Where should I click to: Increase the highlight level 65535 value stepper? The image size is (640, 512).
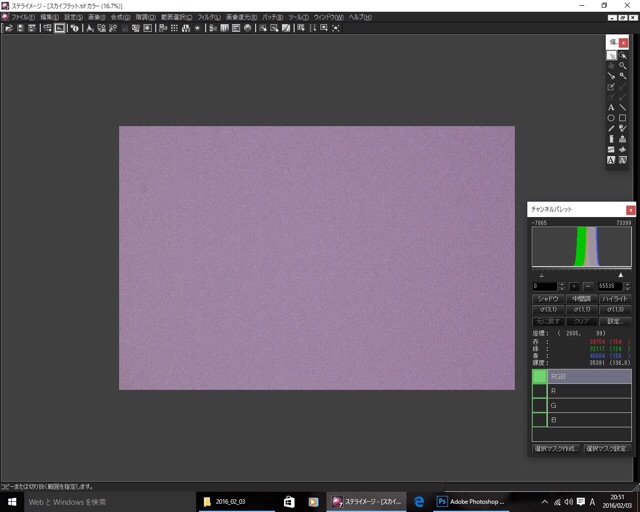pyautogui.click(x=628, y=284)
